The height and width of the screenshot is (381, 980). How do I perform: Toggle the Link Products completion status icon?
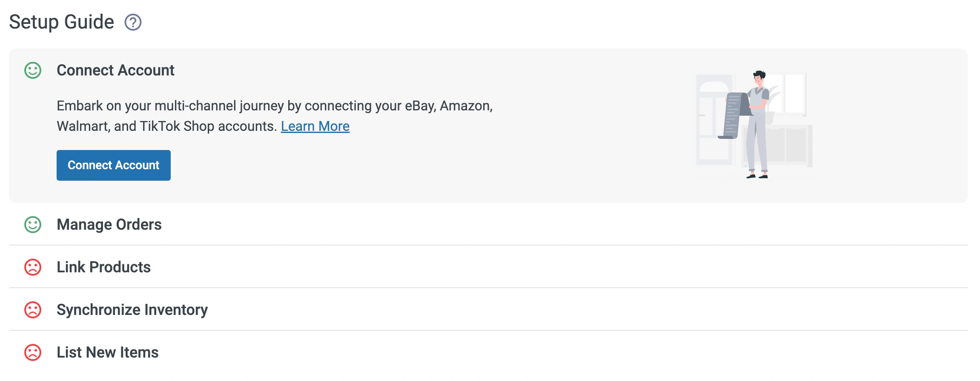tap(32, 267)
